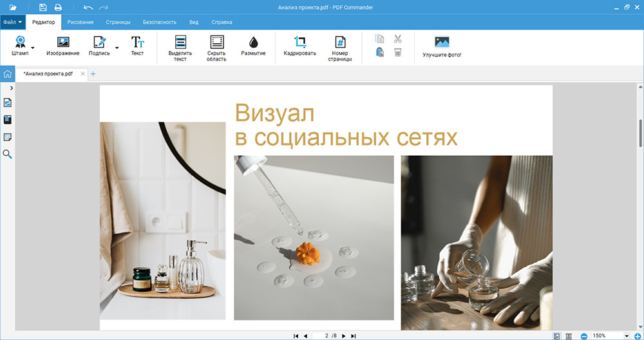Switch to the Вид tab

click(194, 22)
